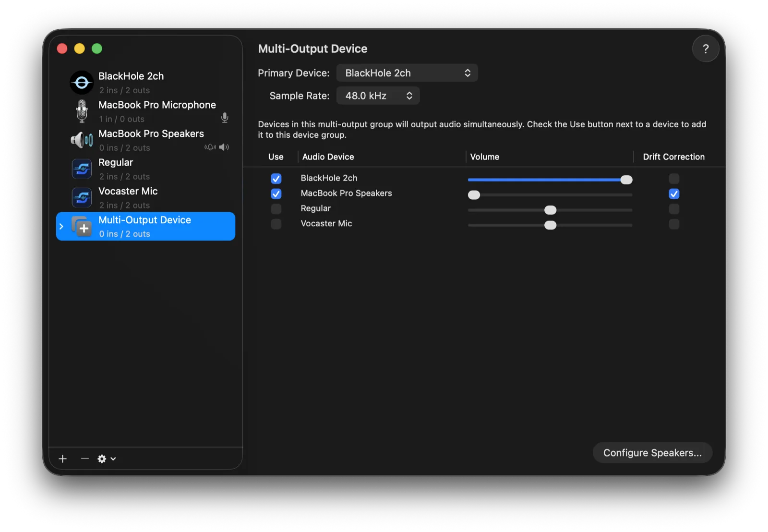Screen dimensions: 768x532
Task: Check Use for Vocaster Mic
Action: (x=276, y=224)
